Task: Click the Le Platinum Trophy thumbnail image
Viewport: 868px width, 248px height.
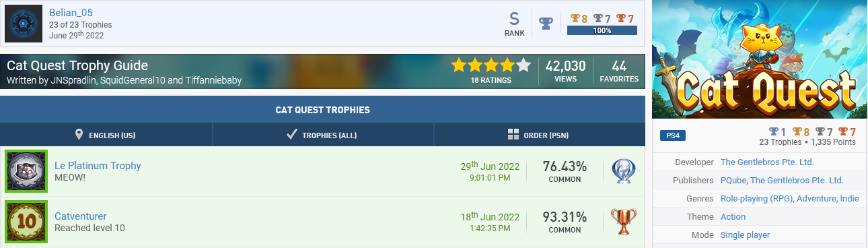Action: coord(25,171)
